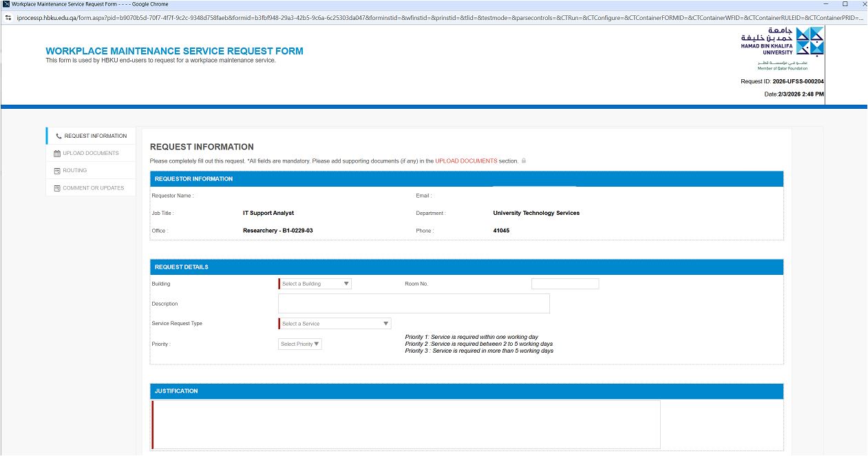
Task: Maximize the Chrome window
Action: click(x=845, y=4)
